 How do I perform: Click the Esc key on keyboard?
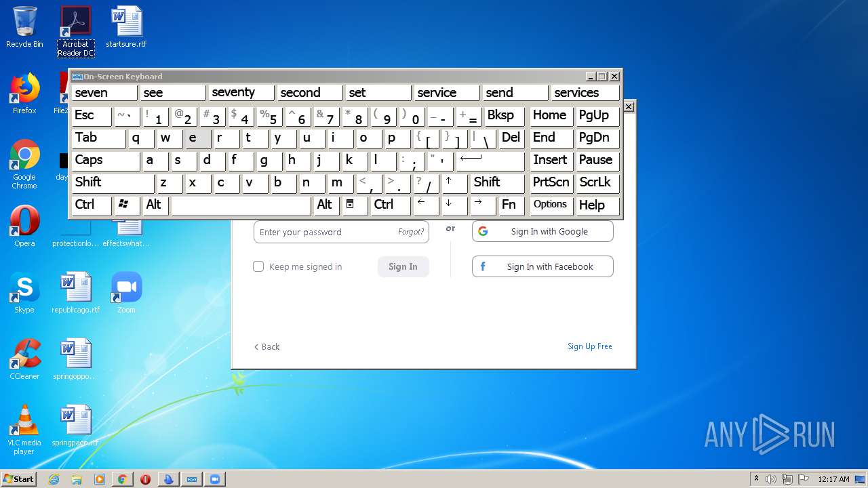pyautogui.click(x=92, y=115)
